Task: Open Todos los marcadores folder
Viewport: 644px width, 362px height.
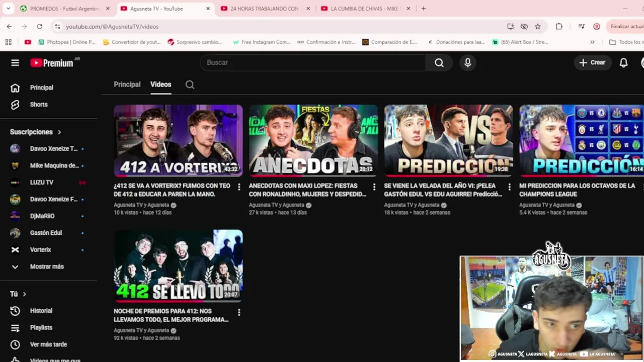Action: (x=626, y=42)
